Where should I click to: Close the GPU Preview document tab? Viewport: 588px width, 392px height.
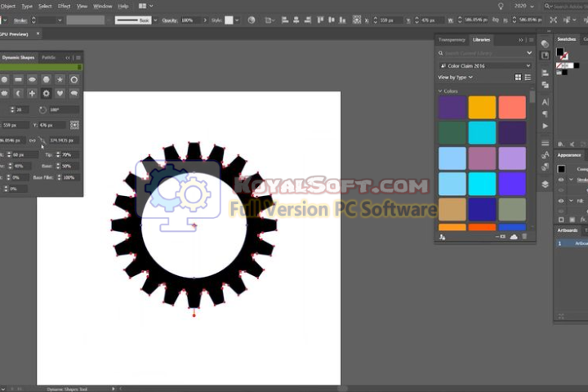coord(38,33)
